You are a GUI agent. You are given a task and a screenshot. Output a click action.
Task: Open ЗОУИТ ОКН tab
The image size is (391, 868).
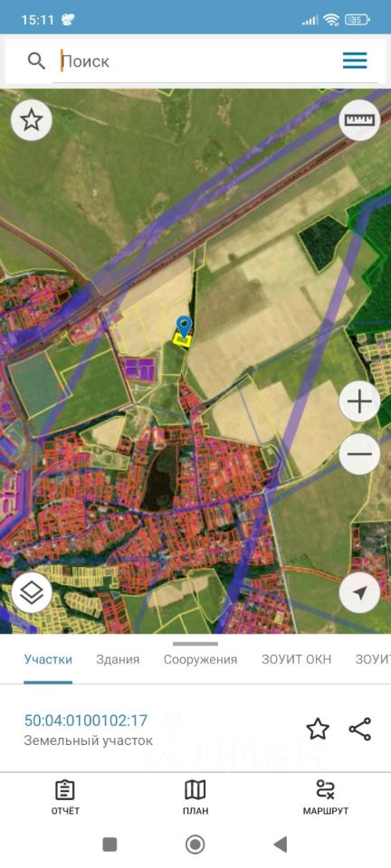coord(296,659)
